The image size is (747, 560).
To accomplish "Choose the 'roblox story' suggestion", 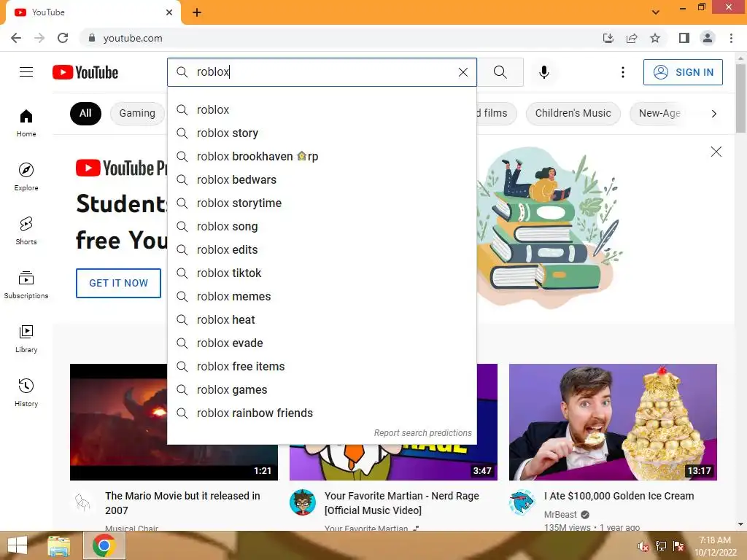I will [x=322, y=133].
